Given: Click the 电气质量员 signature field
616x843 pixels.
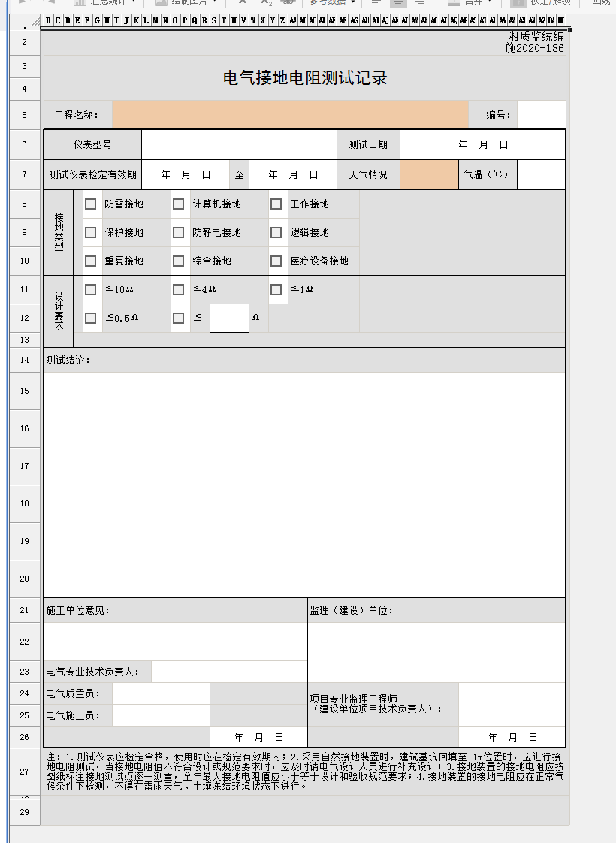Looking at the screenshot, I should pyautogui.click(x=161, y=693).
